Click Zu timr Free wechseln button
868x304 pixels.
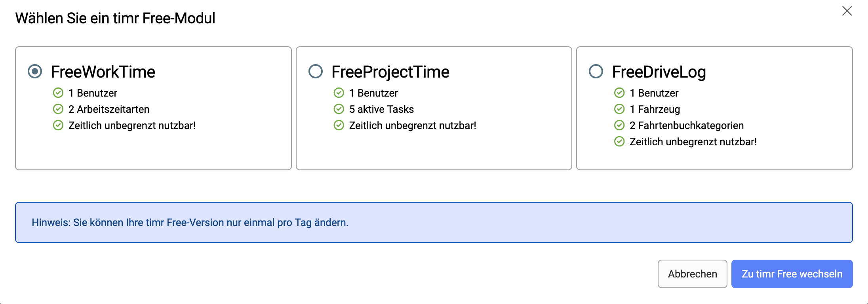(792, 274)
